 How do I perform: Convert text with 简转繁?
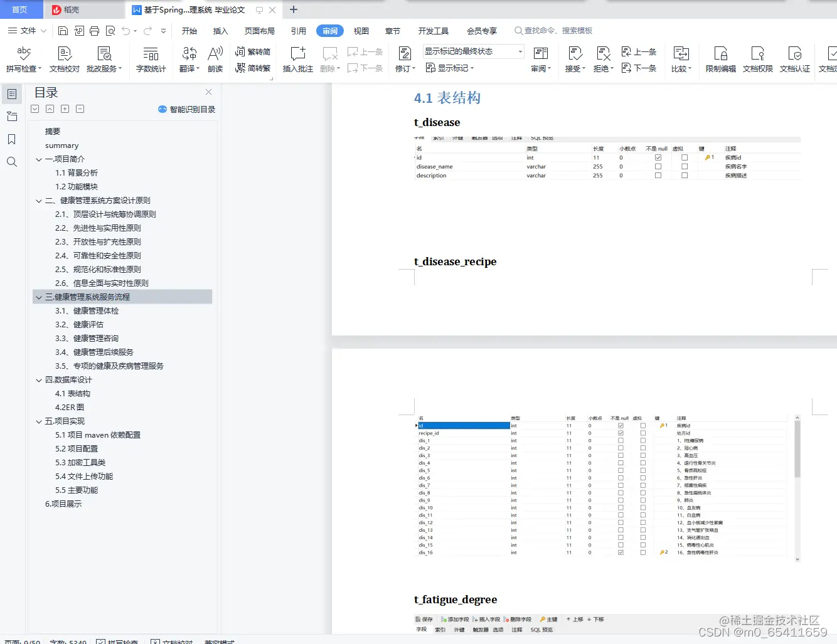[253, 68]
